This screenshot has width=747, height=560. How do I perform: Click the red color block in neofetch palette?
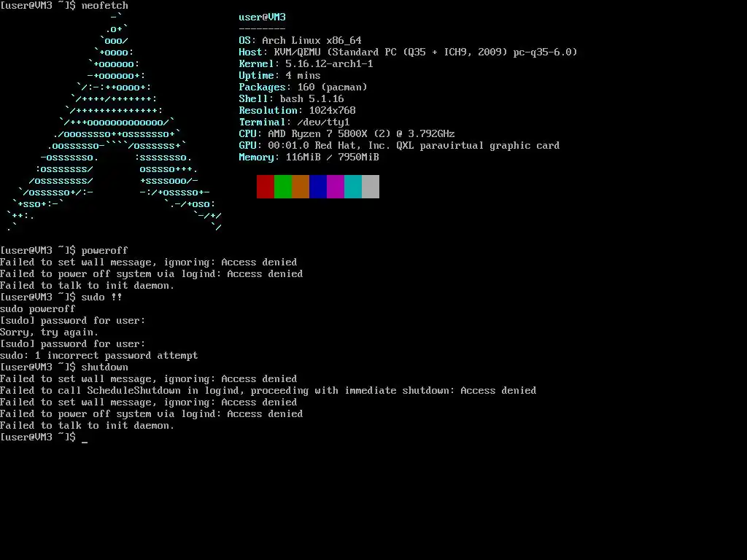[x=266, y=186]
